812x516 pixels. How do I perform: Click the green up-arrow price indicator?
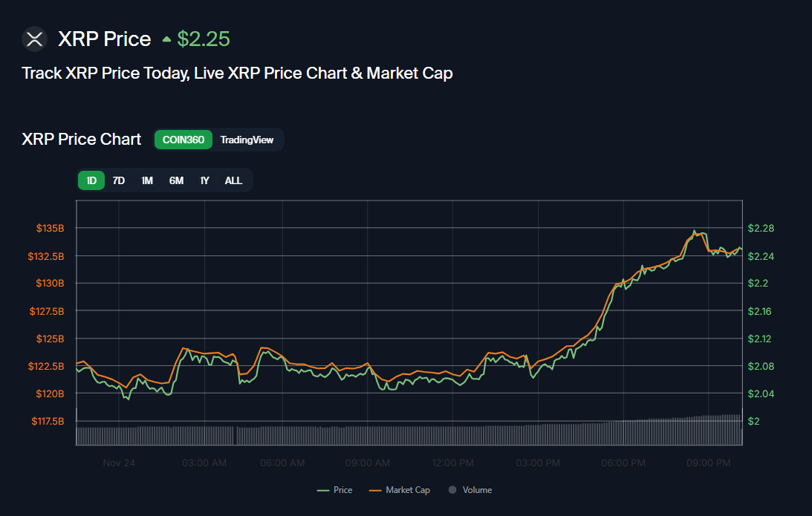click(166, 39)
